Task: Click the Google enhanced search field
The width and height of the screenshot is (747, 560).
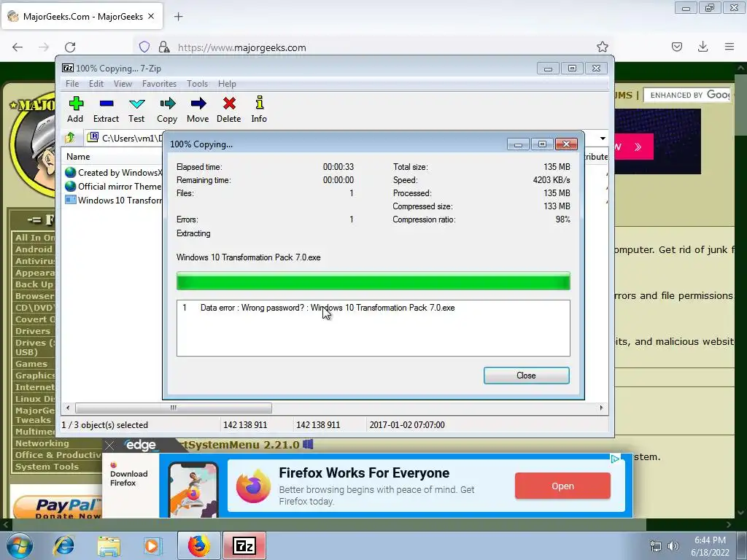Action: coord(688,95)
